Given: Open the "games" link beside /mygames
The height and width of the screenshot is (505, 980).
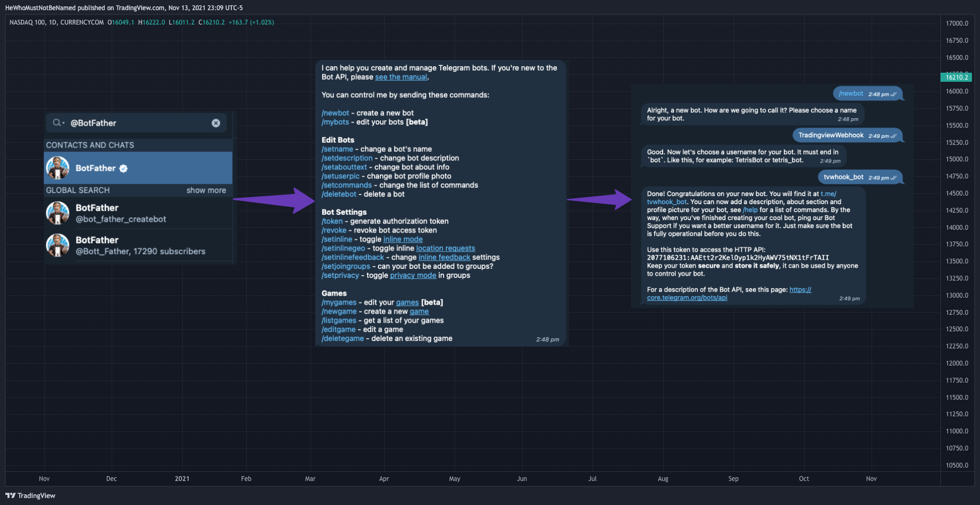Looking at the screenshot, I should tap(407, 302).
